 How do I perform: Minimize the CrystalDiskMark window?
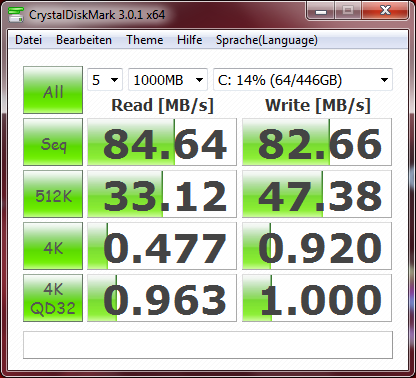321,11
